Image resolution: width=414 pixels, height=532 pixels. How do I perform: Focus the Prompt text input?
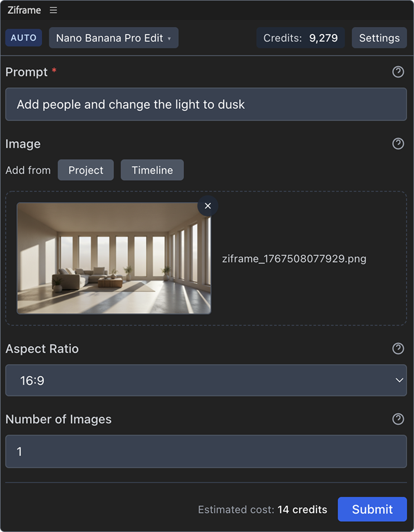(x=206, y=104)
